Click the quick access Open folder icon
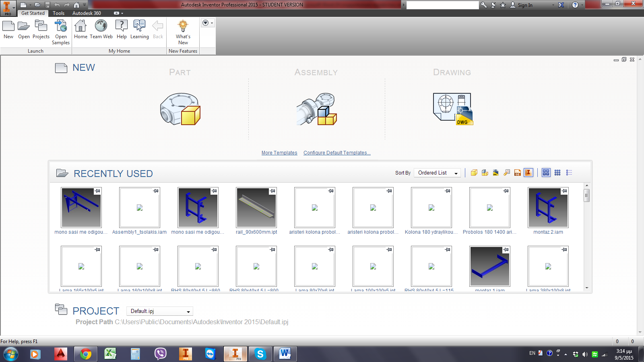 coord(37,5)
